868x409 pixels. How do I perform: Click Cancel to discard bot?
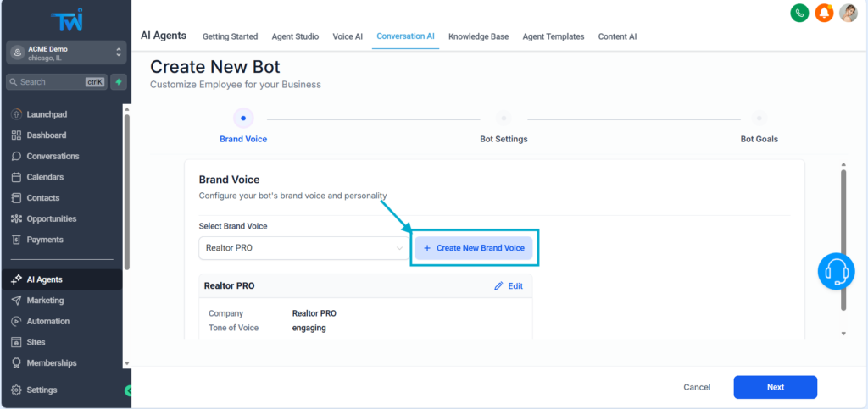click(x=697, y=387)
